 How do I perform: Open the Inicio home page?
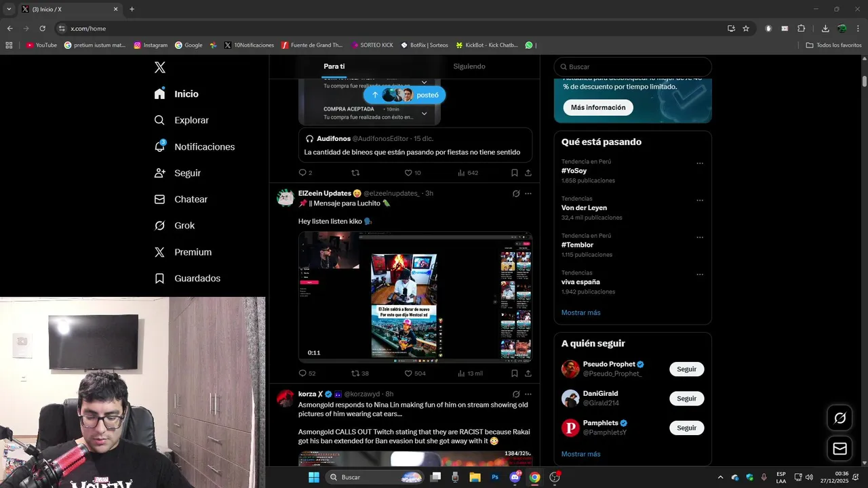pos(176,94)
